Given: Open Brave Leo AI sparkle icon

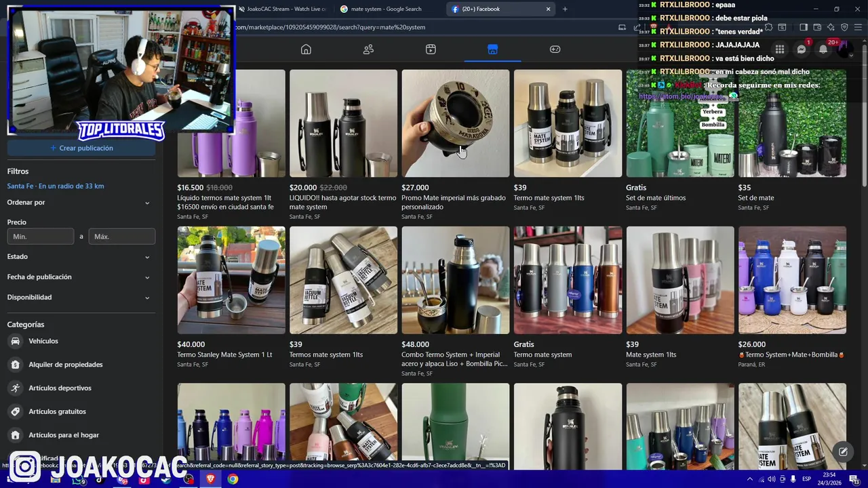Looking at the screenshot, I should [831, 27].
